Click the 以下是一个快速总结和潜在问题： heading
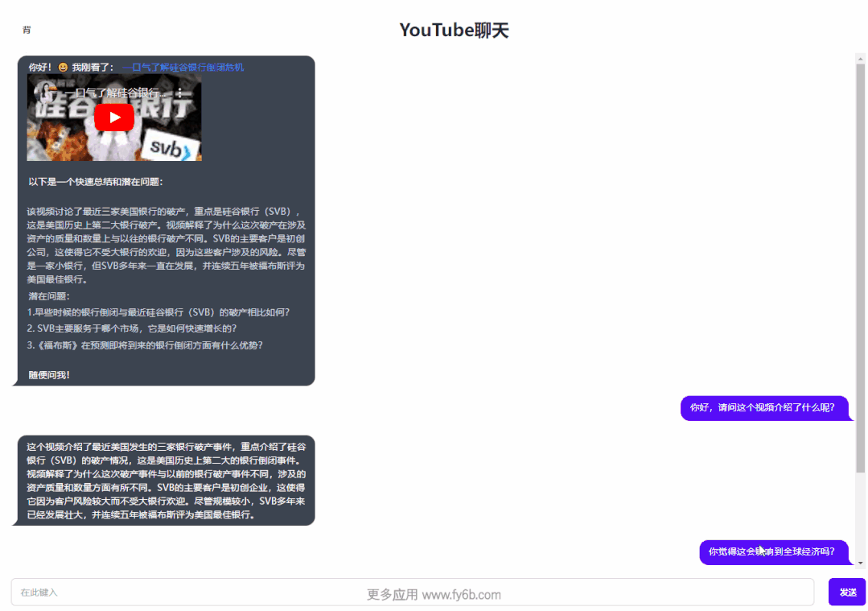The image size is (868, 611). tap(96, 182)
